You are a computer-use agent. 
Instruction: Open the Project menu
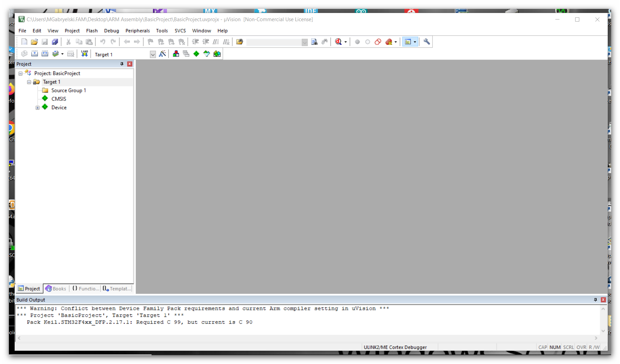click(x=72, y=31)
